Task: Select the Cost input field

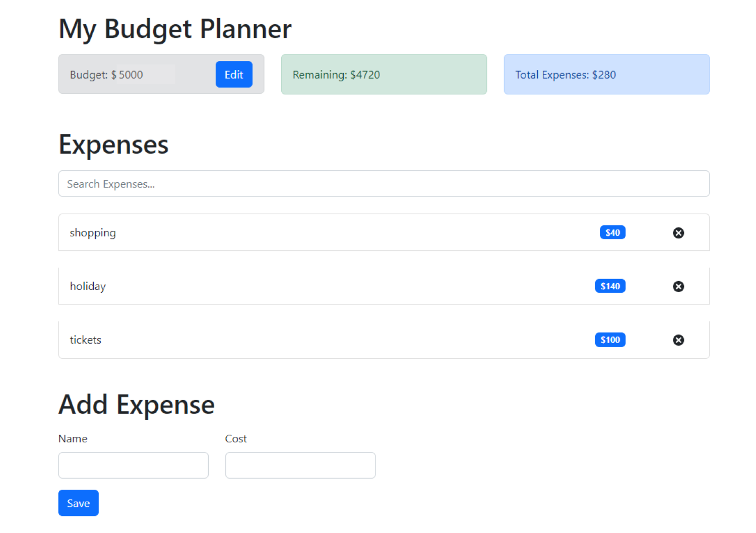Action: click(300, 465)
